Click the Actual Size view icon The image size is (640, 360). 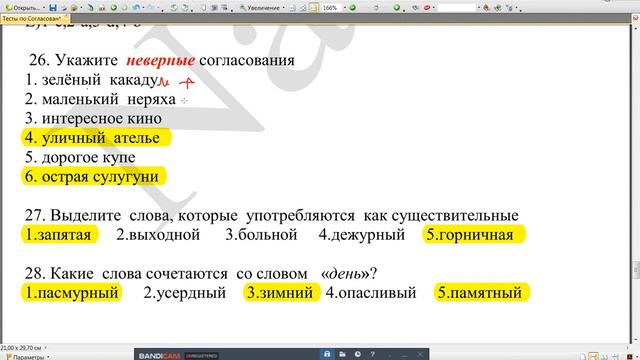click(292, 8)
